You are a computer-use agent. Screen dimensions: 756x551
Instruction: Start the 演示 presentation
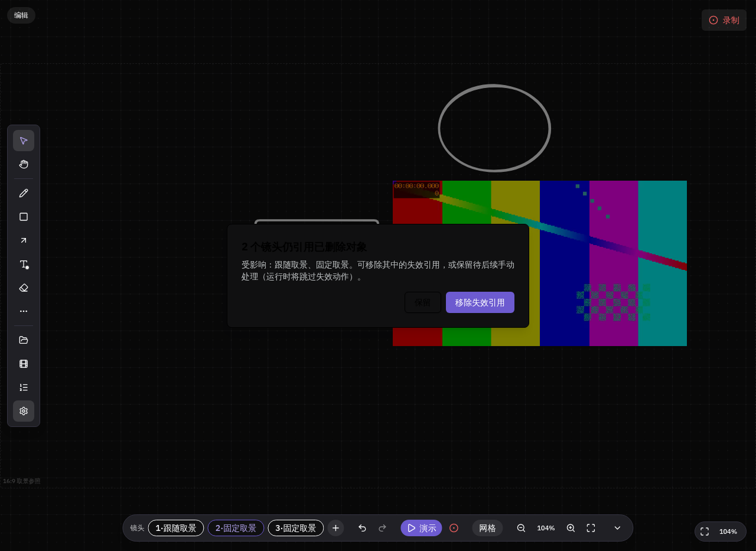(421, 528)
